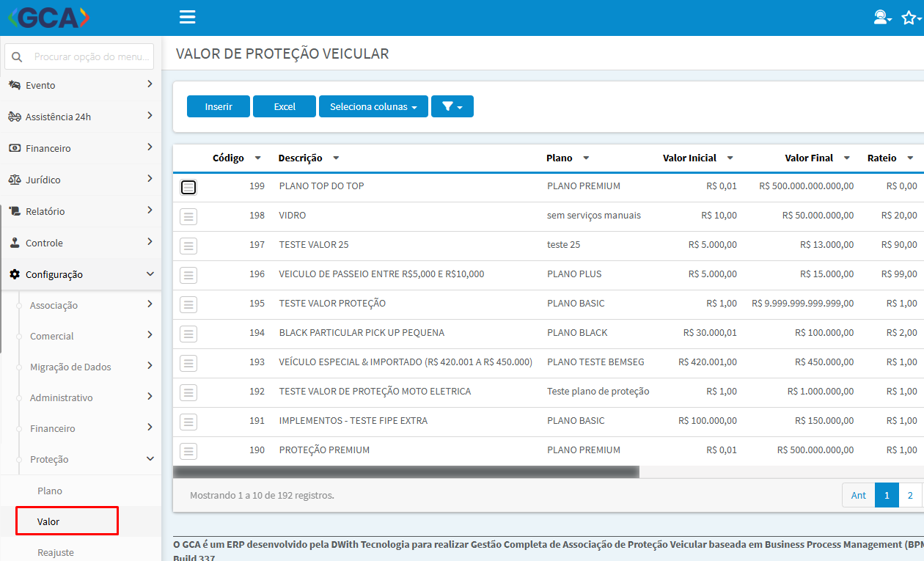Open row actions icon for code 190
Image resolution: width=924 pixels, height=561 pixels.
(x=188, y=451)
